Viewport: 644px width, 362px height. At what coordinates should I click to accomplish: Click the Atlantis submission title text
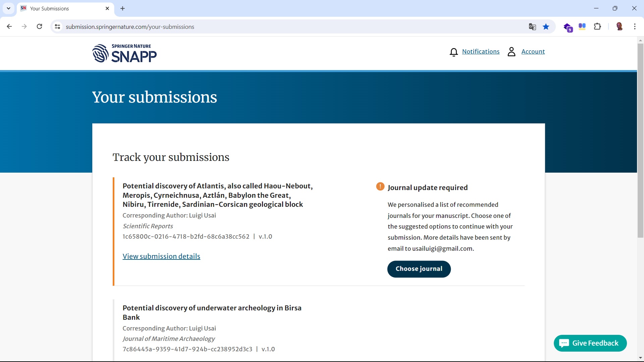click(218, 195)
